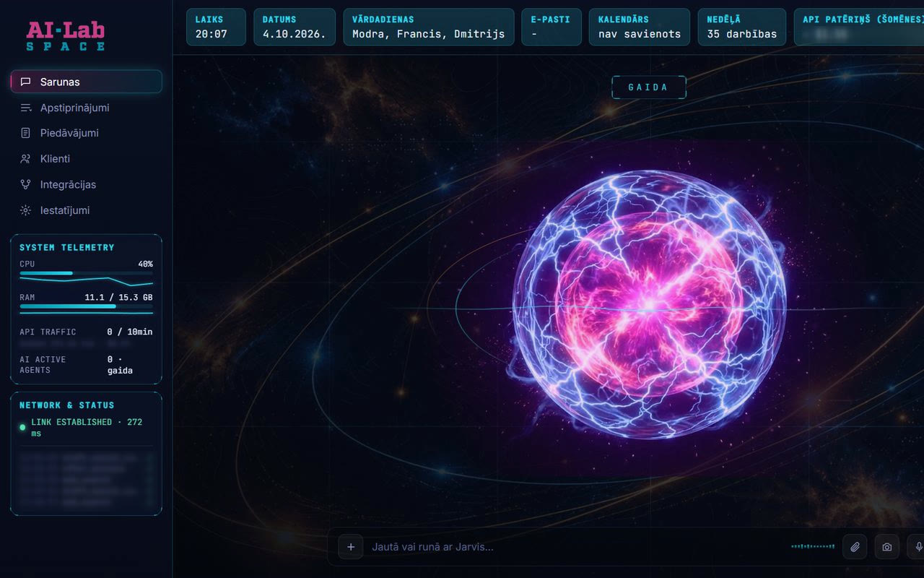Activate the microphone icon in the chat bar
Screen dimensions: 924x578
[x=918, y=547]
